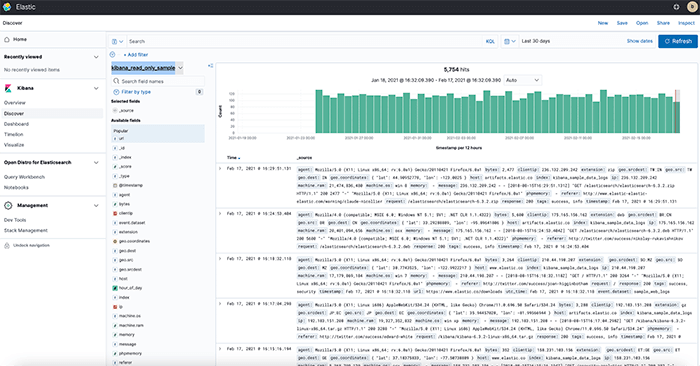Click Open in the top menu

[642, 23]
